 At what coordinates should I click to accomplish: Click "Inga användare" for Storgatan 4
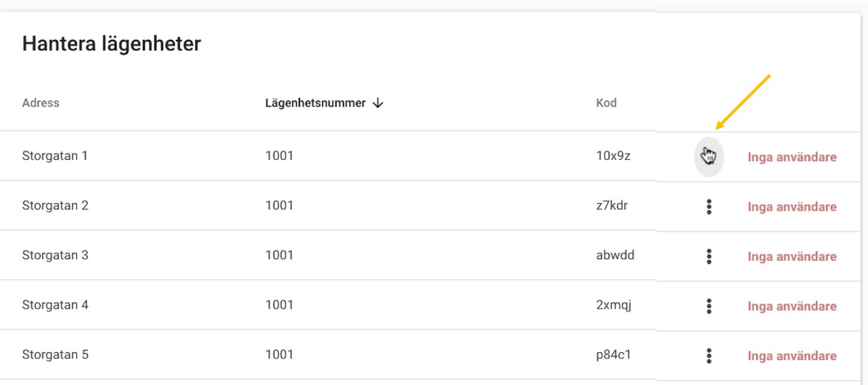[792, 306]
